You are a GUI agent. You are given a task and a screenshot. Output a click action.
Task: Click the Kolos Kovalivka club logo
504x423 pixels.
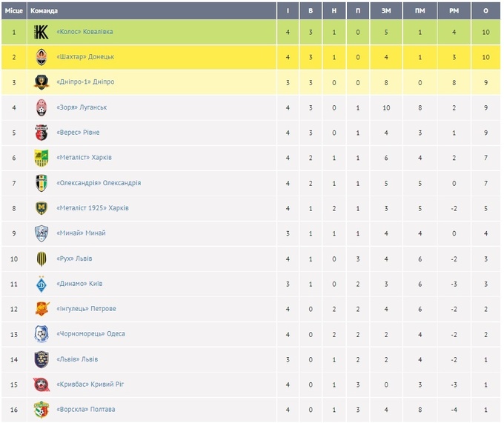pos(42,32)
